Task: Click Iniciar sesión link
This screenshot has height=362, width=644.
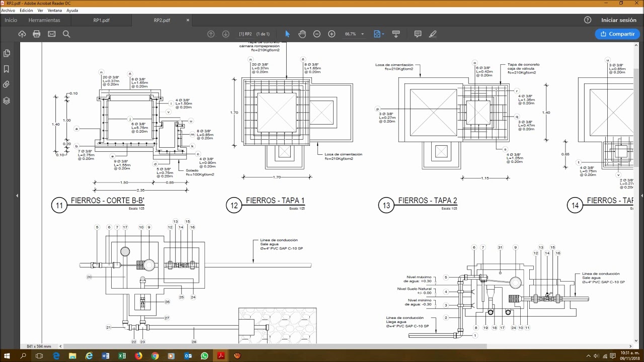Action: point(619,20)
